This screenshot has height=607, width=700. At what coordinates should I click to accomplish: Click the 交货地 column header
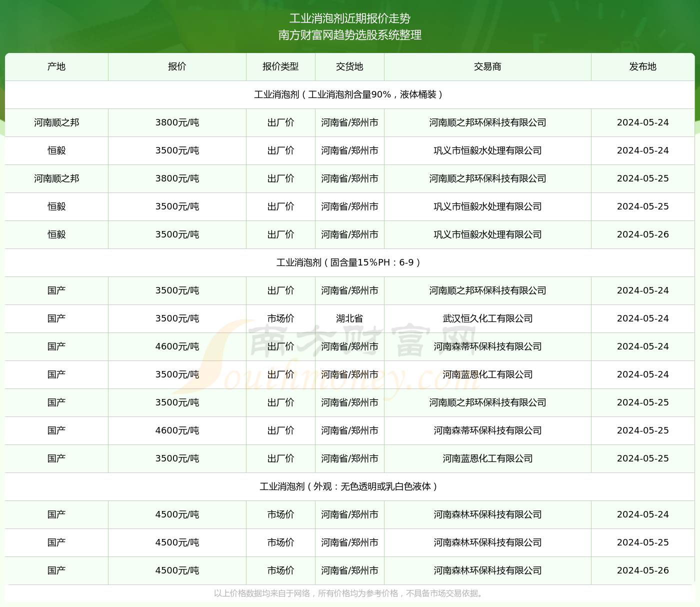click(x=349, y=66)
